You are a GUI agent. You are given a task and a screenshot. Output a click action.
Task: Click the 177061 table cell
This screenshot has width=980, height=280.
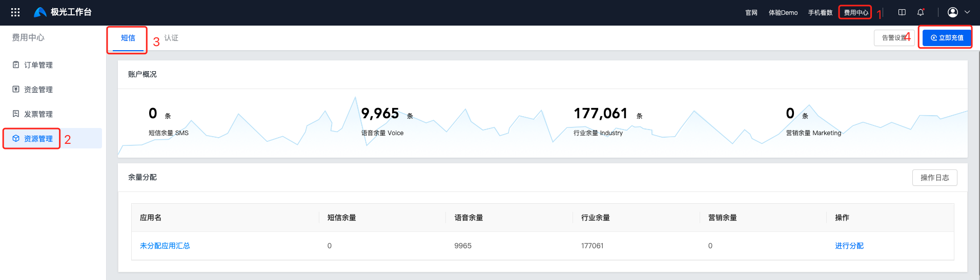(592, 246)
